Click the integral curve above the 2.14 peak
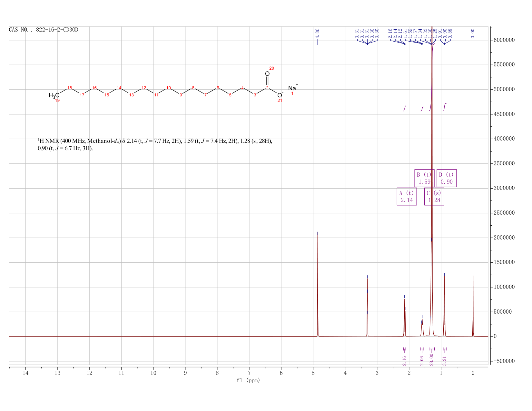Screen dimensions: 532x411 pos(405,108)
